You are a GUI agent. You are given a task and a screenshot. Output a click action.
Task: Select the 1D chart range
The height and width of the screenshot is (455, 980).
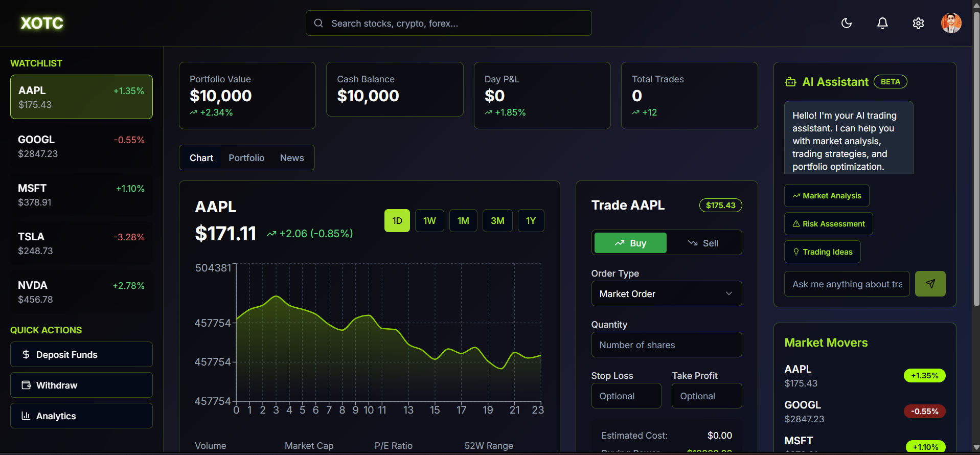[x=397, y=221]
